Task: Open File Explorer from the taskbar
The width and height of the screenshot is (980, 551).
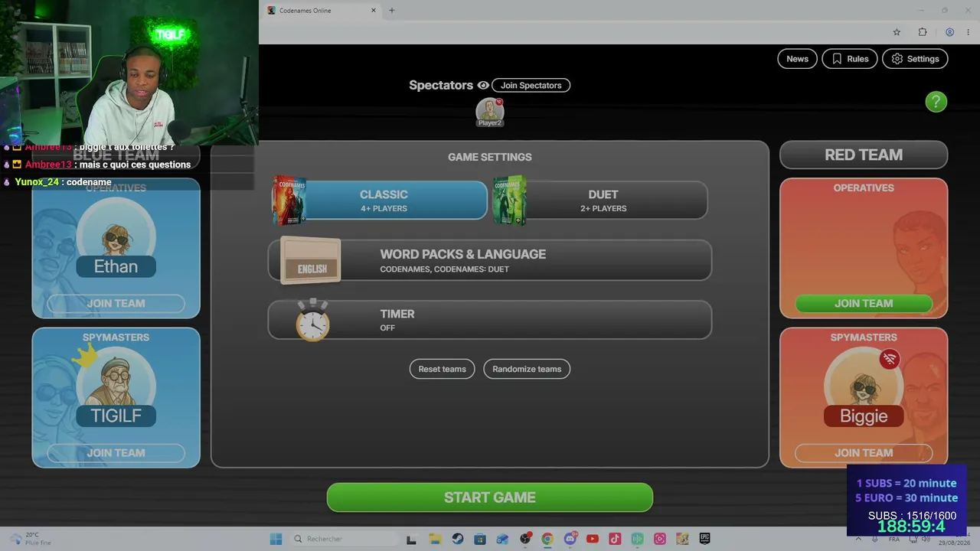Action: pyautogui.click(x=434, y=539)
